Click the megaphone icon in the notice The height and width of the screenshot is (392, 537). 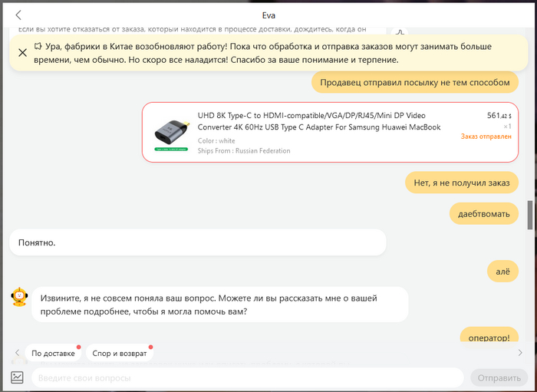38,46
